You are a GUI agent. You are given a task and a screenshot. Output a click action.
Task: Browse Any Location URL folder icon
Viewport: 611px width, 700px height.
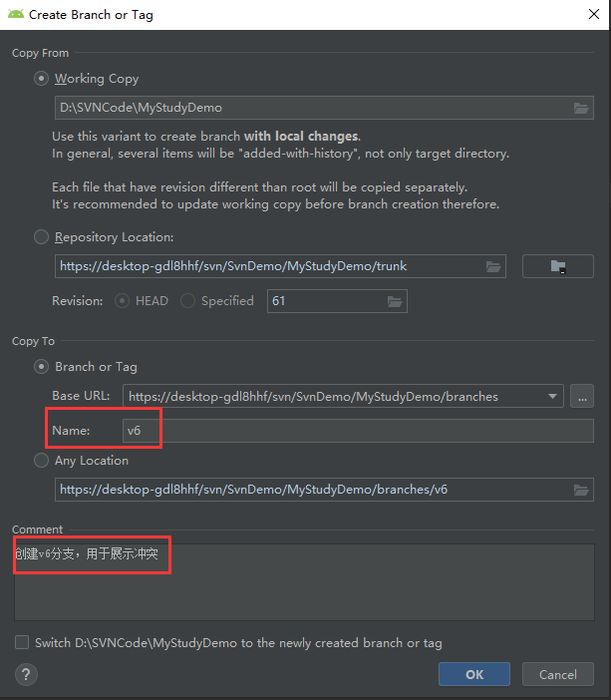[581, 491]
